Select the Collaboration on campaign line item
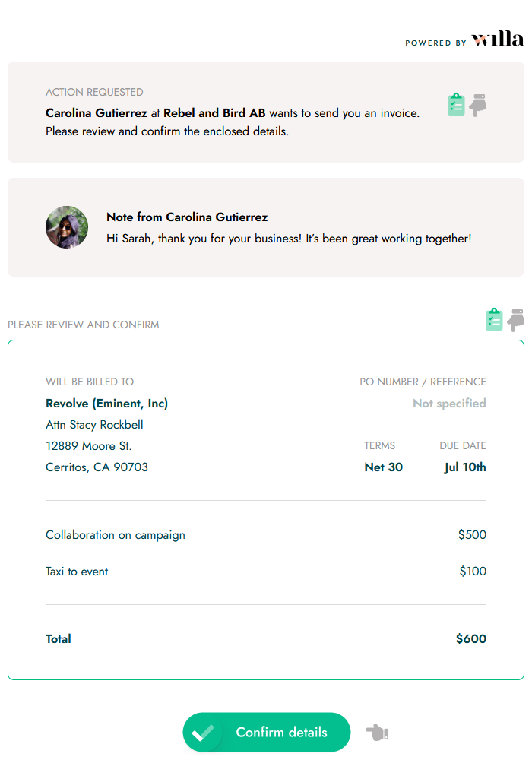The image size is (532, 760). pyautogui.click(x=116, y=534)
